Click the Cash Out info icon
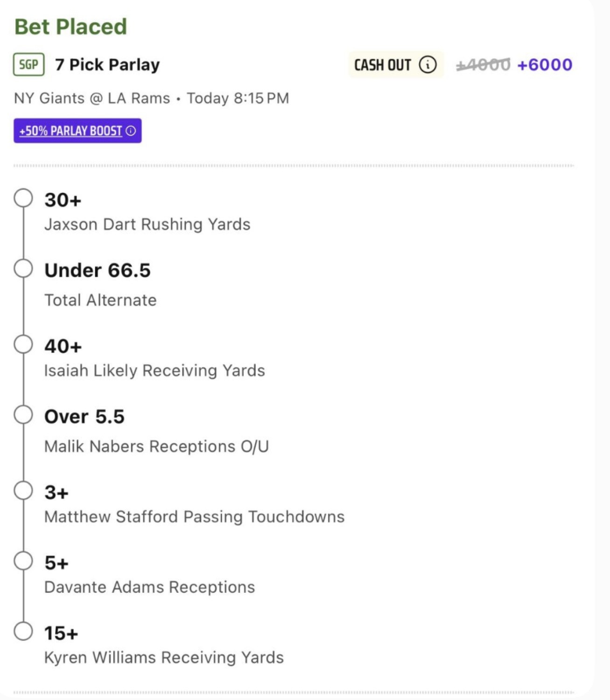 click(x=428, y=64)
